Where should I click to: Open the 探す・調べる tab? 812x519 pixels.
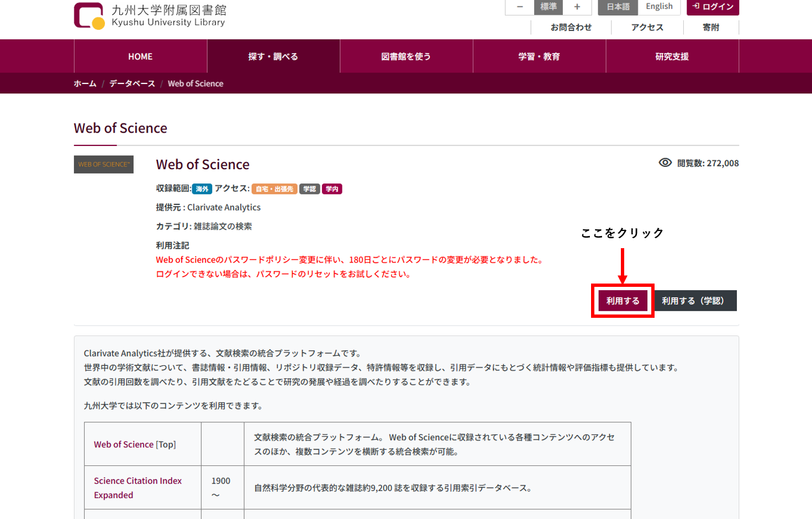pos(273,56)
